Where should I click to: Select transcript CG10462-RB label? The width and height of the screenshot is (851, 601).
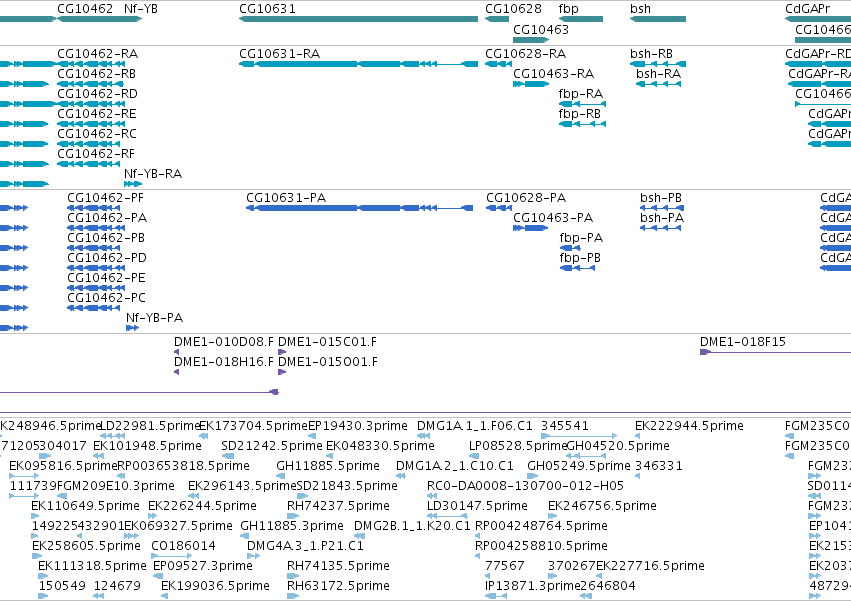coord(97,74)
